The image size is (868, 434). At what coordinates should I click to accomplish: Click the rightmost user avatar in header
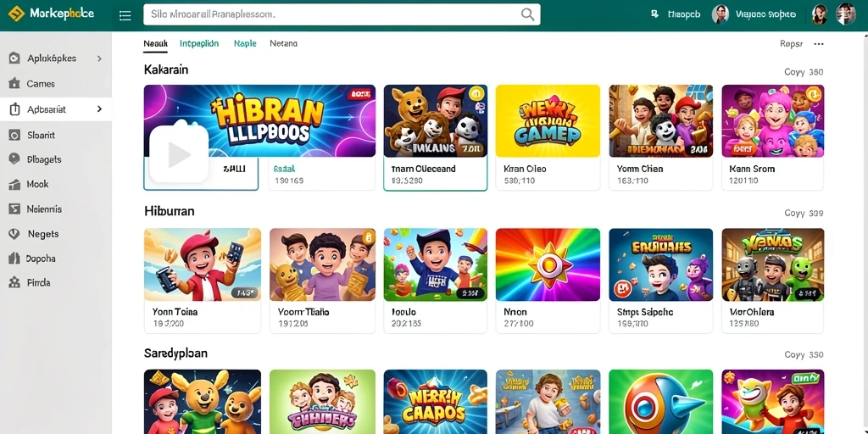click(x=845, y=14)
